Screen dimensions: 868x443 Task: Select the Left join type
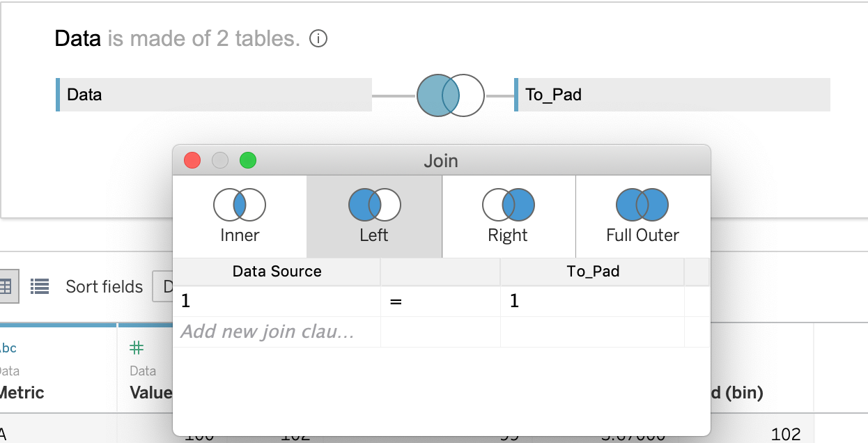374,216
